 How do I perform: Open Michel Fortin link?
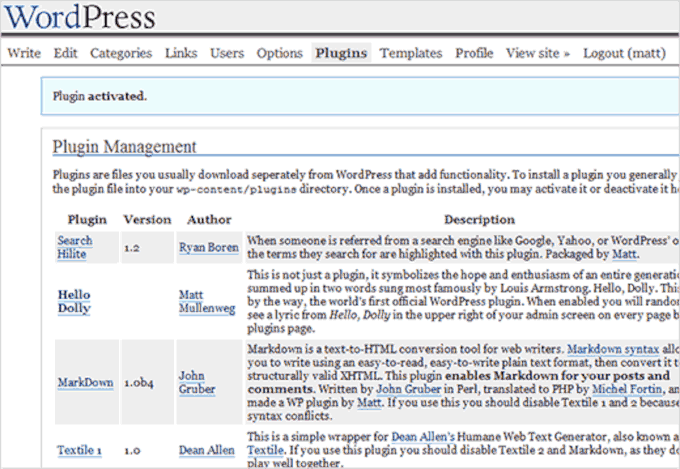click(x=627, y=389)
